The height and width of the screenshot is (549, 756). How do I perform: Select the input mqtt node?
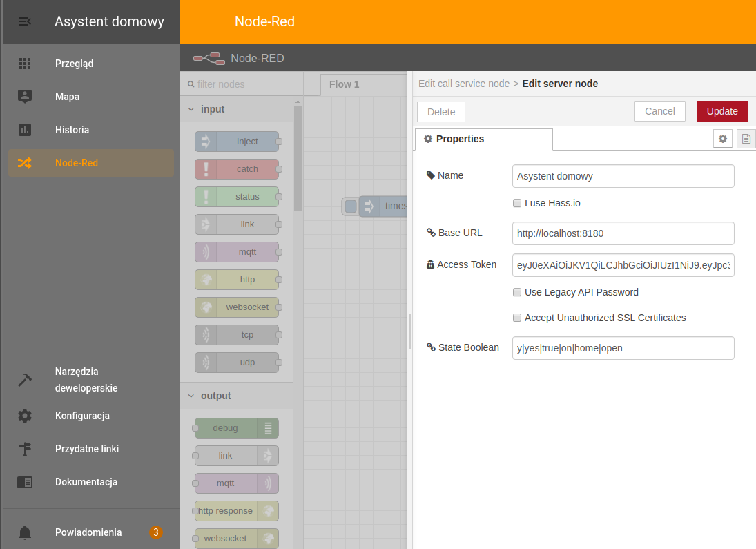(237, 252)
